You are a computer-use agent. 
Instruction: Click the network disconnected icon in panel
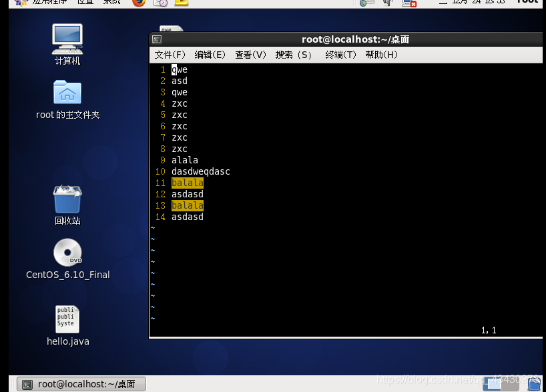(409, 3)
